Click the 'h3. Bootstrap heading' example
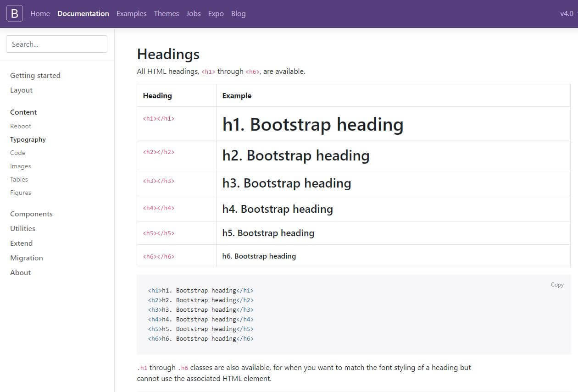Viewport: 578px width, 392px height. click(x=287, y=183)
